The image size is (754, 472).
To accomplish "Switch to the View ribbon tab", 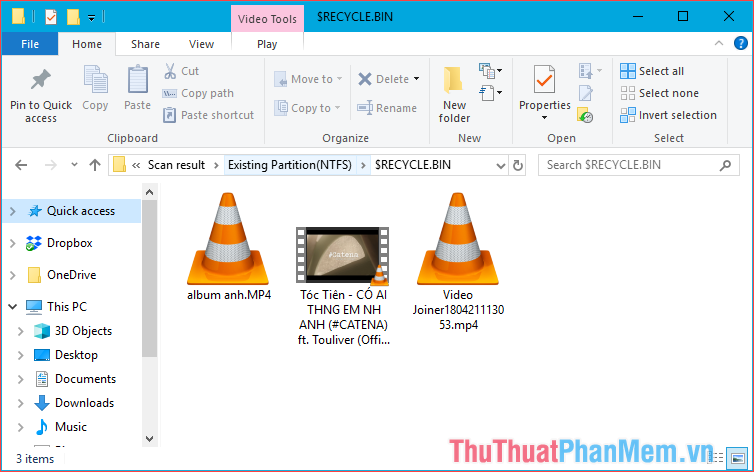I will click(x=201, y=44).
